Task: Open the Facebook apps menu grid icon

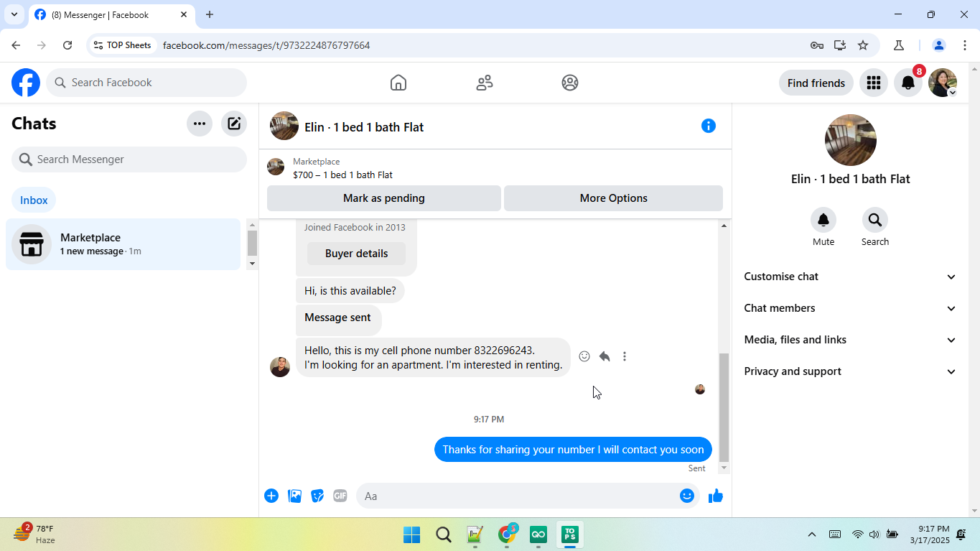Action: click(x=874, y=83)
